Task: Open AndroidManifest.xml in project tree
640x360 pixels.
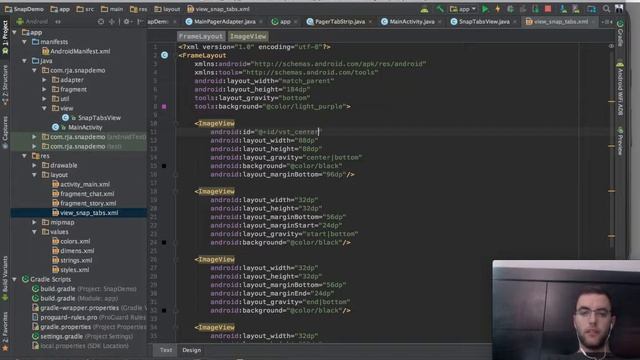Action: tap(76, 51)
